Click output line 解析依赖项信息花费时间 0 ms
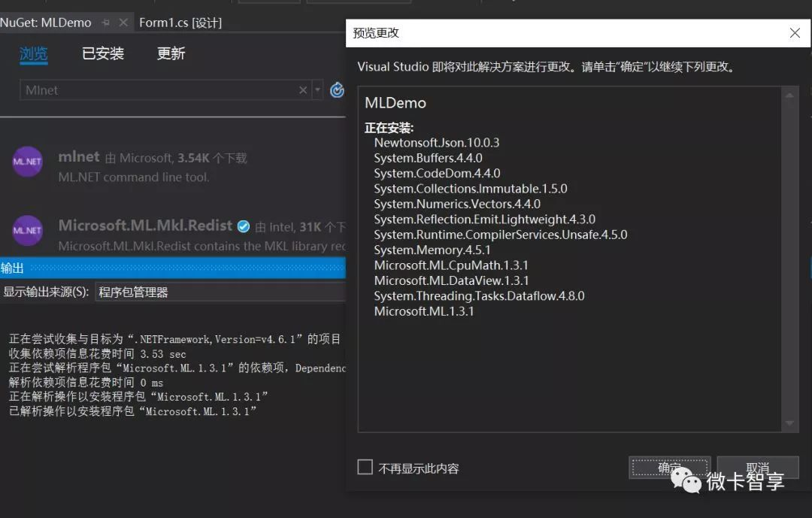The image size is (812, 518). (x=86, y=382)
